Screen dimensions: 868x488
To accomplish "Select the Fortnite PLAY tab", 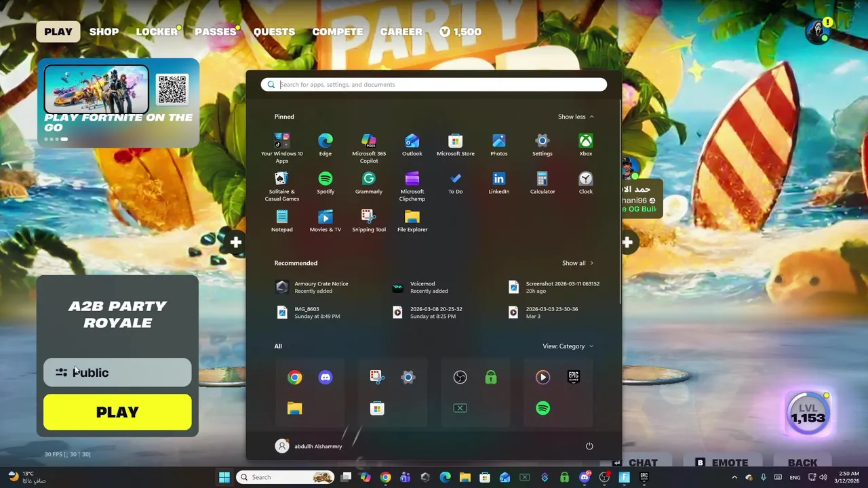I will click(58, 32).
